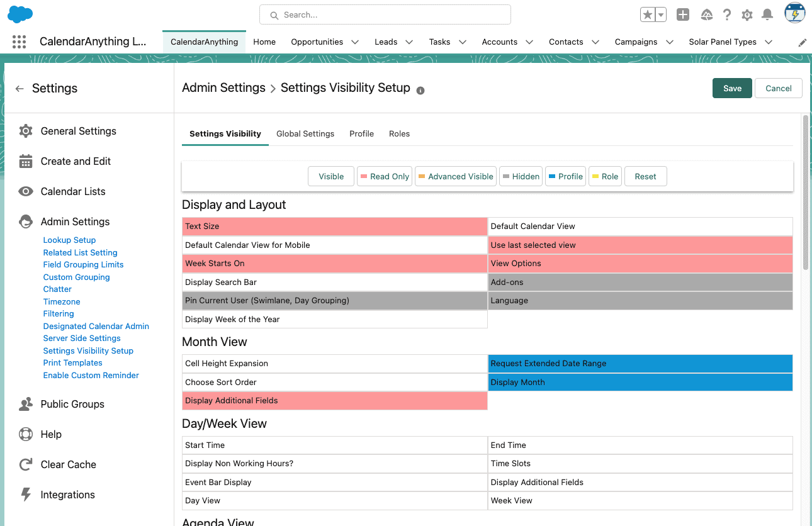
Task: Click the Cancel button
Action: [779, 88]
